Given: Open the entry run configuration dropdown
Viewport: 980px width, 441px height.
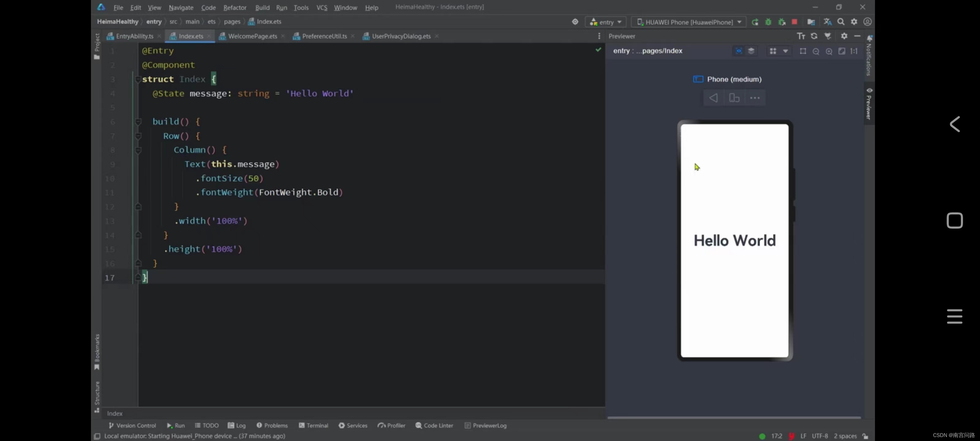Looking at the screenshot, I should (x=606, y=22).
